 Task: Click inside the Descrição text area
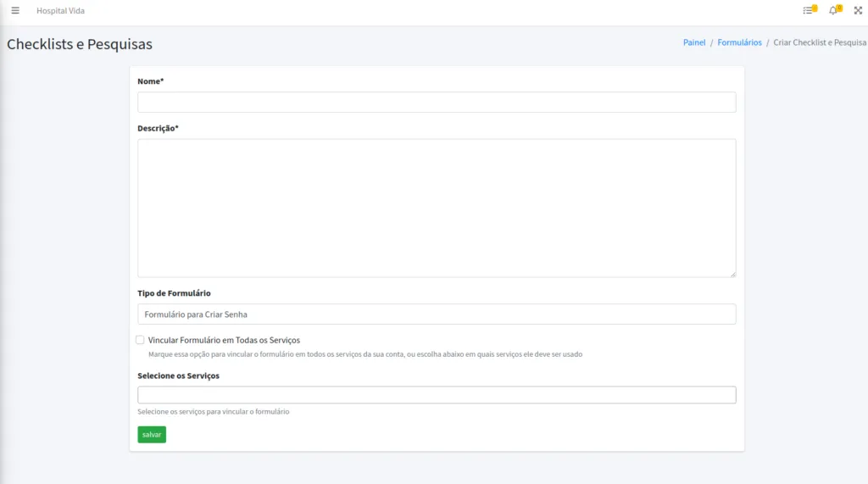pyautogui.click(x=437, y=208)
